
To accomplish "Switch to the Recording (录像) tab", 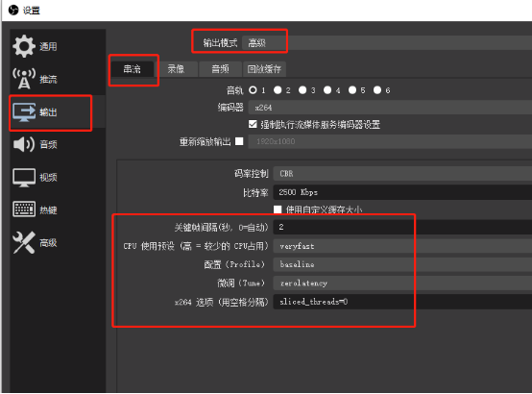I will (x=176, y=69).
